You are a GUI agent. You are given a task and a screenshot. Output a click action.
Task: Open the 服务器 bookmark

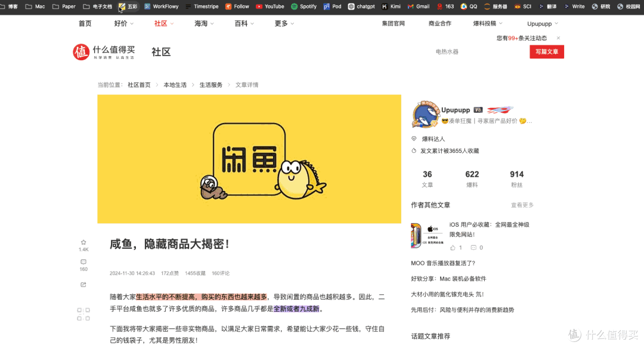coord(496,7)
